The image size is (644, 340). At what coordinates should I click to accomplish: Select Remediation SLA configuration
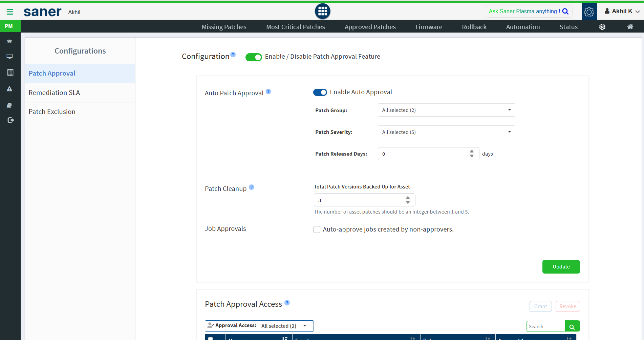80,93
